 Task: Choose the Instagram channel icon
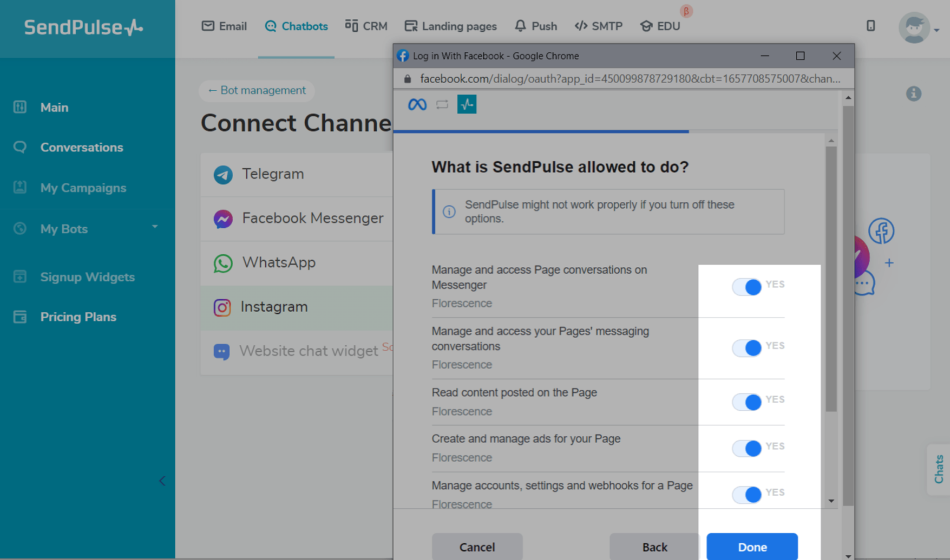[222, 307]
